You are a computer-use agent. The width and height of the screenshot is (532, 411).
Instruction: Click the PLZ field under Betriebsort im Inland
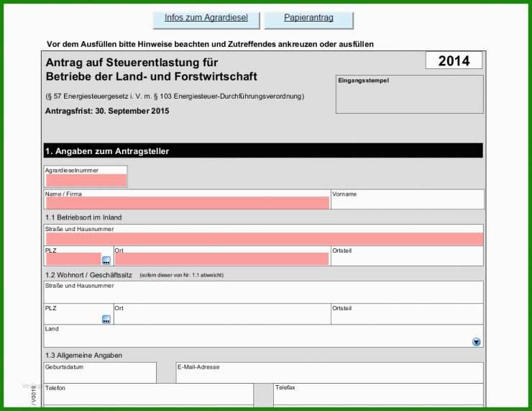pos(73,259)
